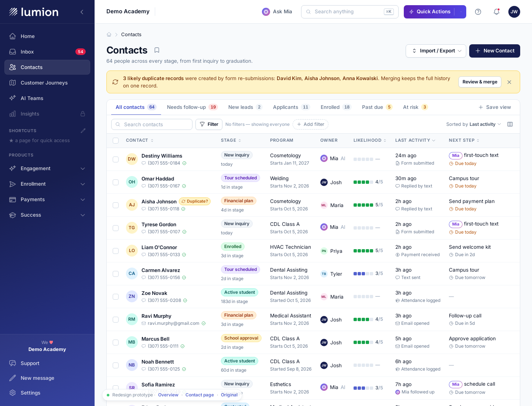Check the Destiny Williams row checkbox
The height and width of the screenshot is (406, 532).
pos(116,159)
